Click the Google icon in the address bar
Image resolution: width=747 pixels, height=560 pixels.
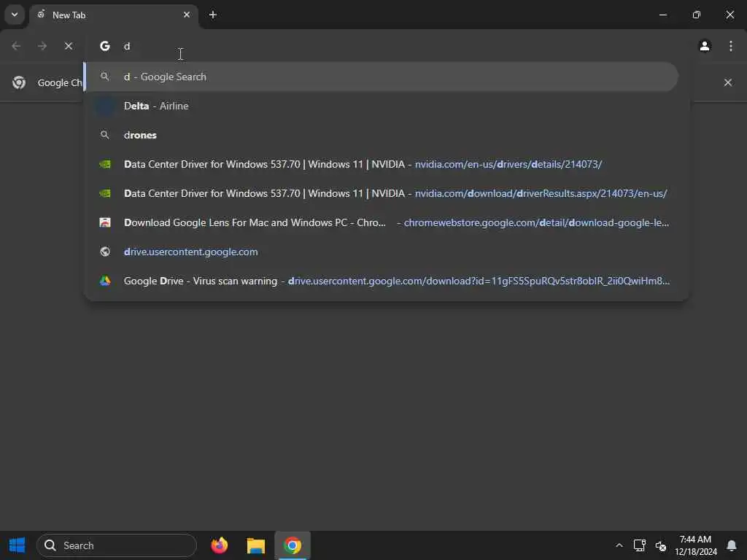[105, 46]
